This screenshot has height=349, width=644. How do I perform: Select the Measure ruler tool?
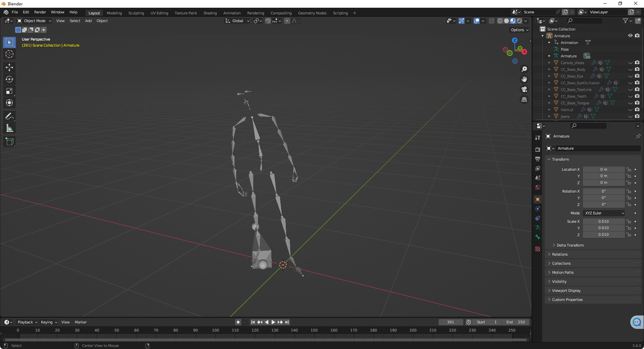[9, 128]
